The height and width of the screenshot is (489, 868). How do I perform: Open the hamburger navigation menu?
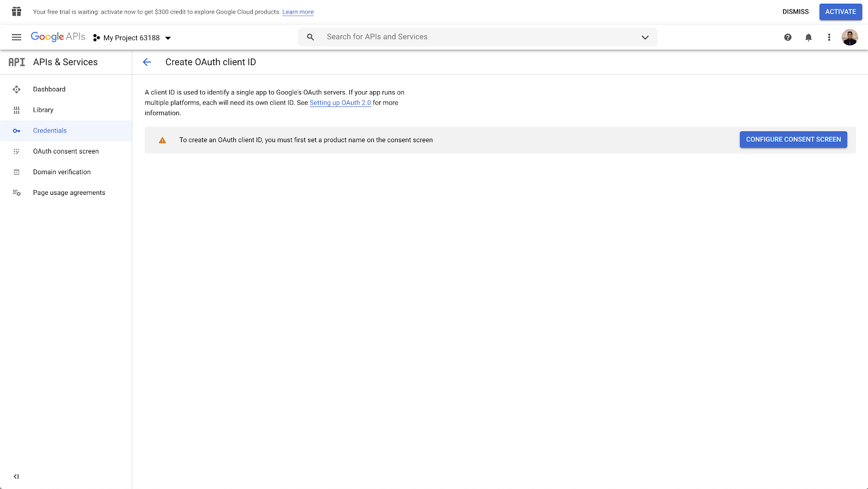pyautogui.click(x=16, y=37)
